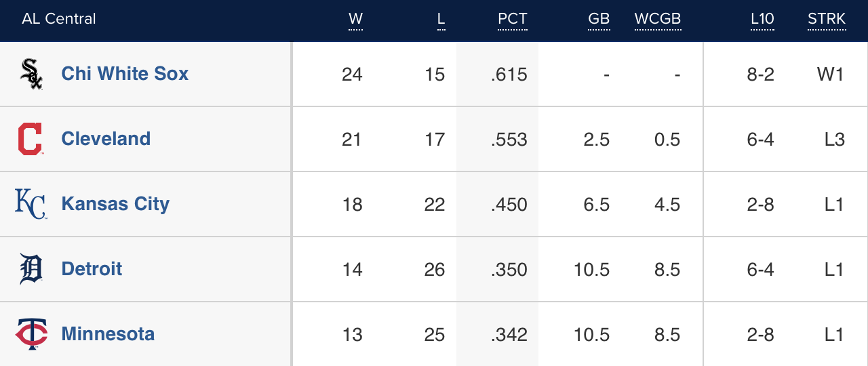Click the L10 column header
The width and height of the screenshot is (868, 366).
pos(762,19)
